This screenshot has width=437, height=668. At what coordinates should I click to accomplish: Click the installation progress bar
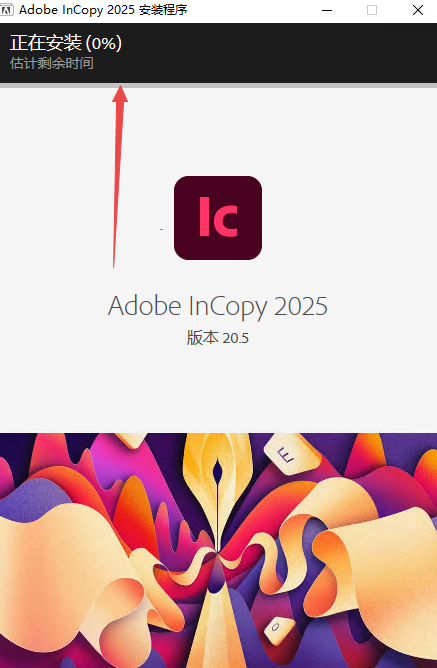click(218, 85)
